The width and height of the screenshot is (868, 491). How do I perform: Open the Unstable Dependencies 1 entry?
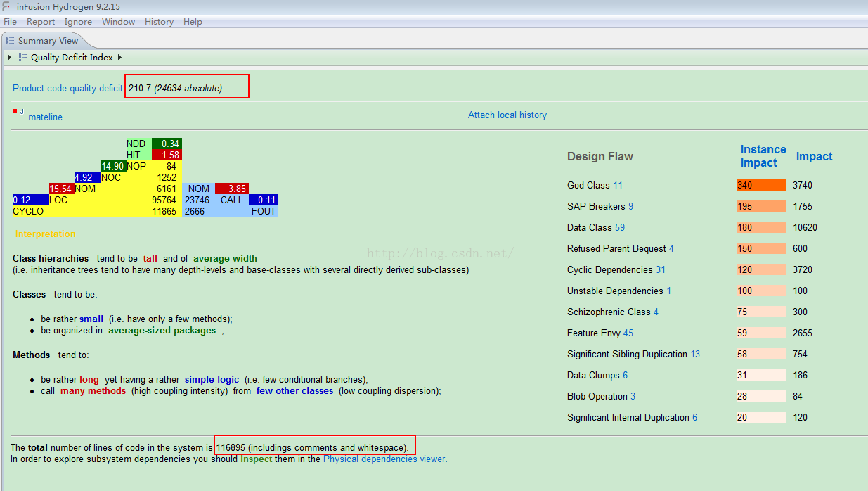click(619, 291)
